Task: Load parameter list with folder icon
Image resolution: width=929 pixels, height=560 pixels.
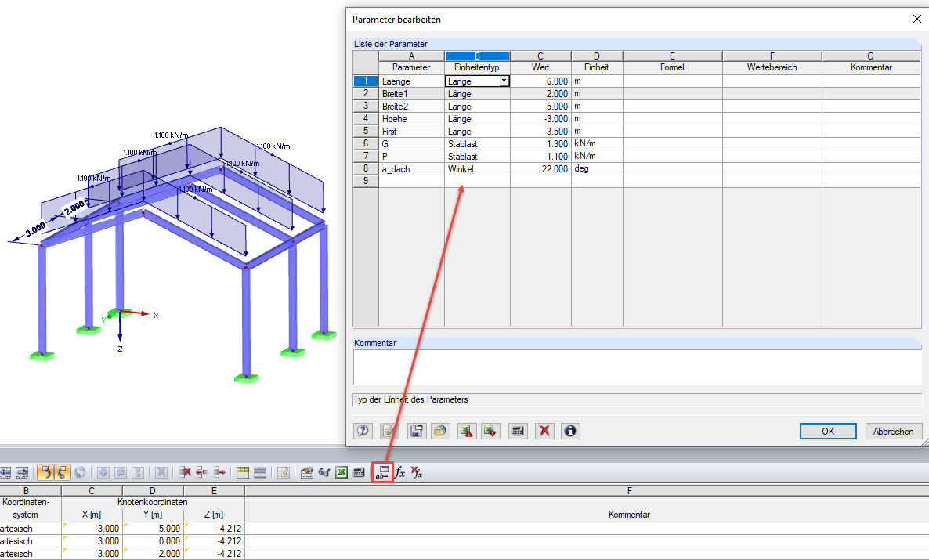Action: [x=440, y=431]
